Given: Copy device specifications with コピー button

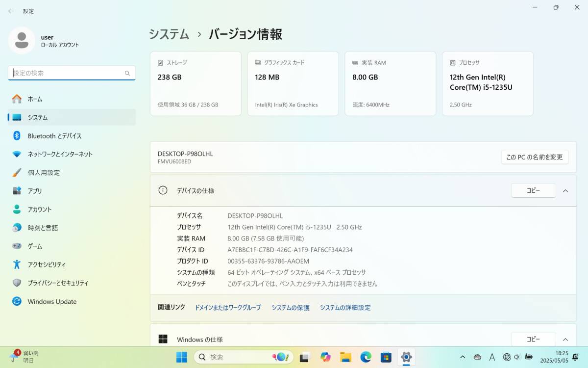Looking at the screenshot, I should click(533, 190).
